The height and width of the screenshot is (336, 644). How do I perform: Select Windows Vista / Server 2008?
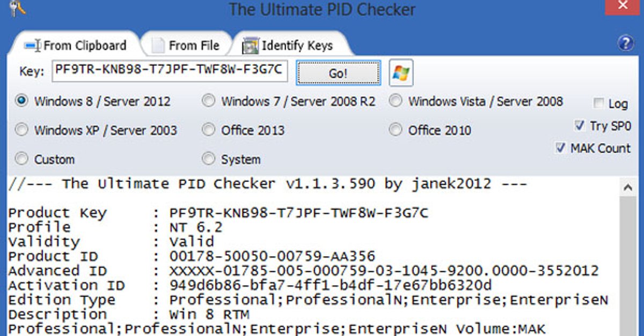pos(396,101)
